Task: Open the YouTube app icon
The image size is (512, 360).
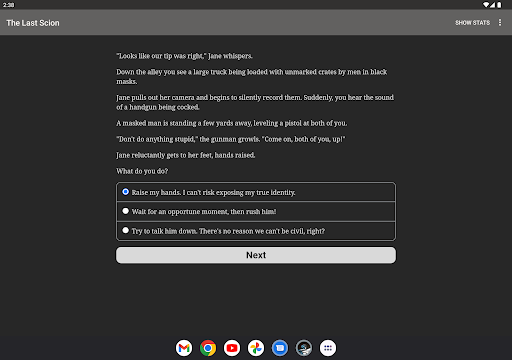Action: pos(232,348)
